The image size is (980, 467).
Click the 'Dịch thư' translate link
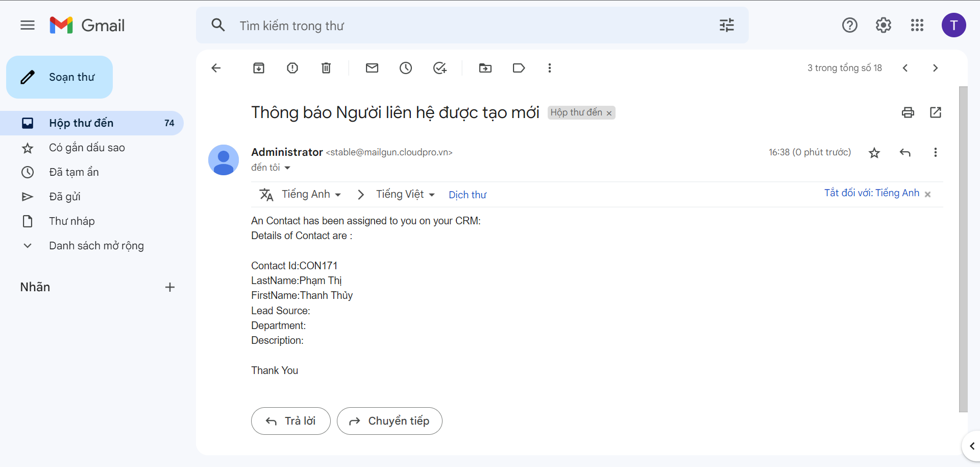coord(467,195)
